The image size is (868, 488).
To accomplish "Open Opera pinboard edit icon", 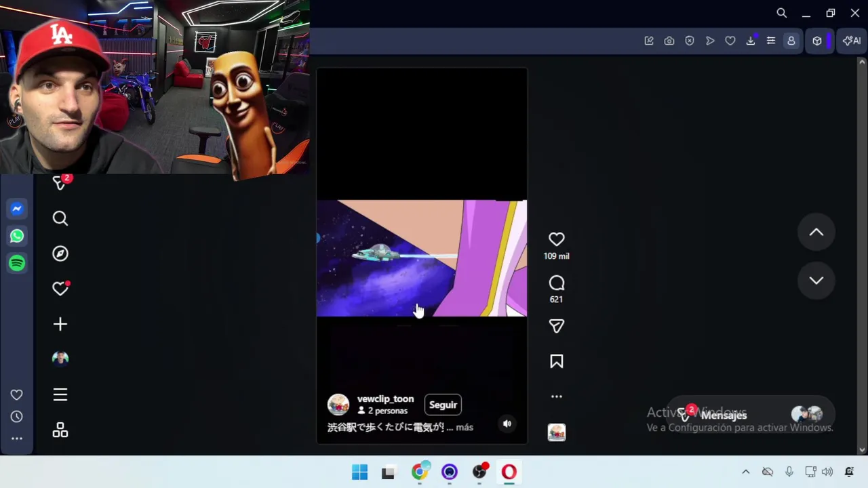I will click(x=649, y=41).
